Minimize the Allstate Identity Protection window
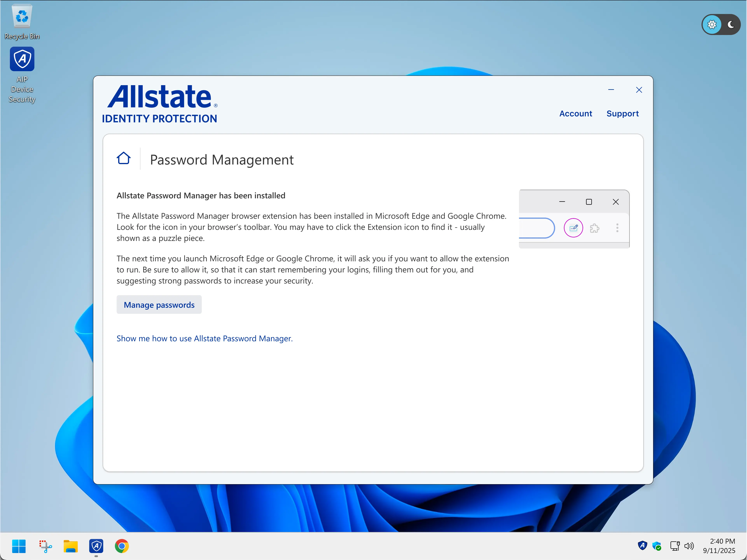Screen dimensions: 747x560 pyautogui.click(x=611, y=89)
